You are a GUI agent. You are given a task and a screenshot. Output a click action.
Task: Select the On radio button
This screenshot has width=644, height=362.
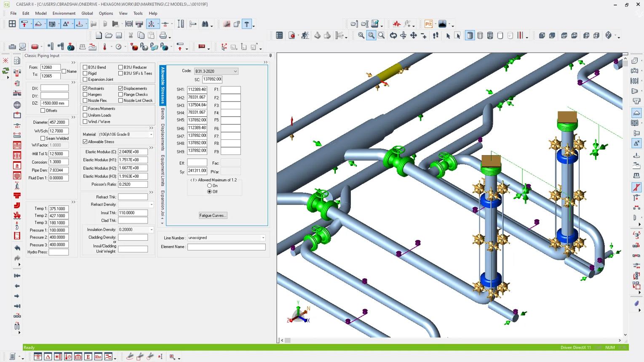click(x=209, y=186)
